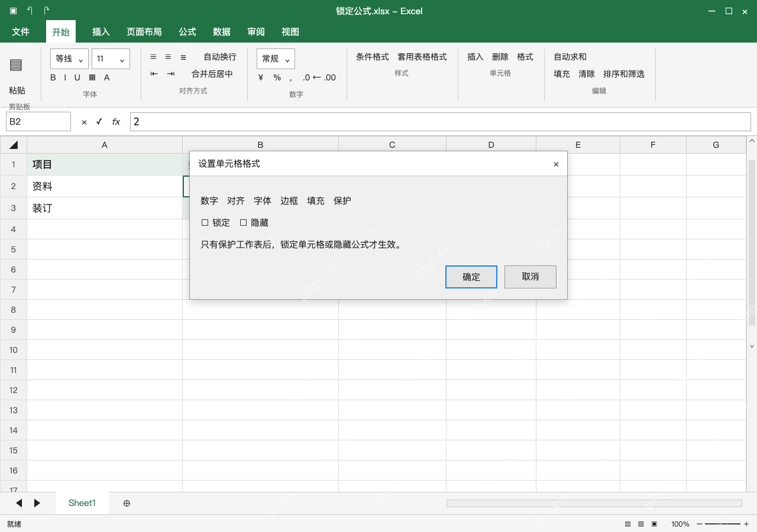Redo using the title bar arrow
This screenshot has width=757, height=532.
click(47, 11)
